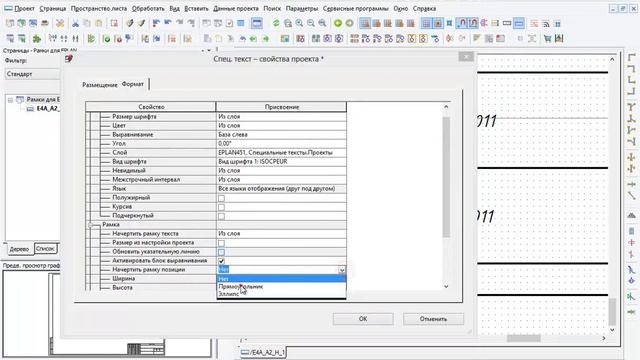Click the Свойство column header
640x360 pixels.
[x=151, y=107]
